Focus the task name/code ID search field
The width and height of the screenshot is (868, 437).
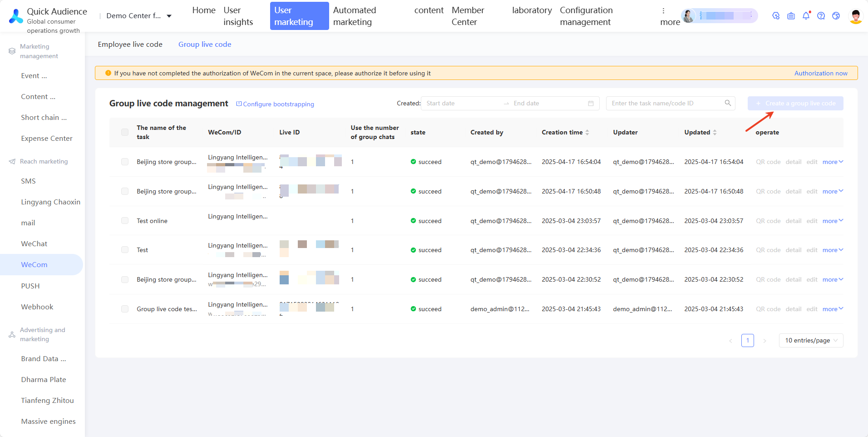coord(665,103)
